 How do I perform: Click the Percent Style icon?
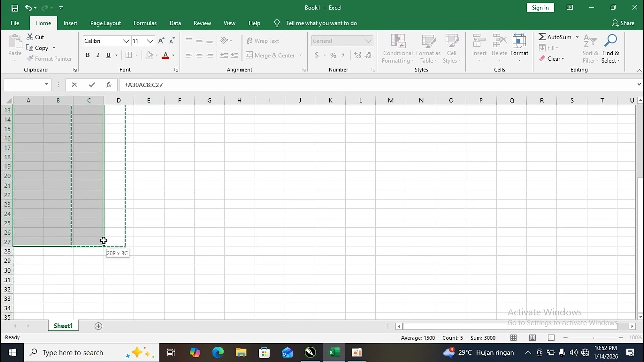(x=333, y=55)
